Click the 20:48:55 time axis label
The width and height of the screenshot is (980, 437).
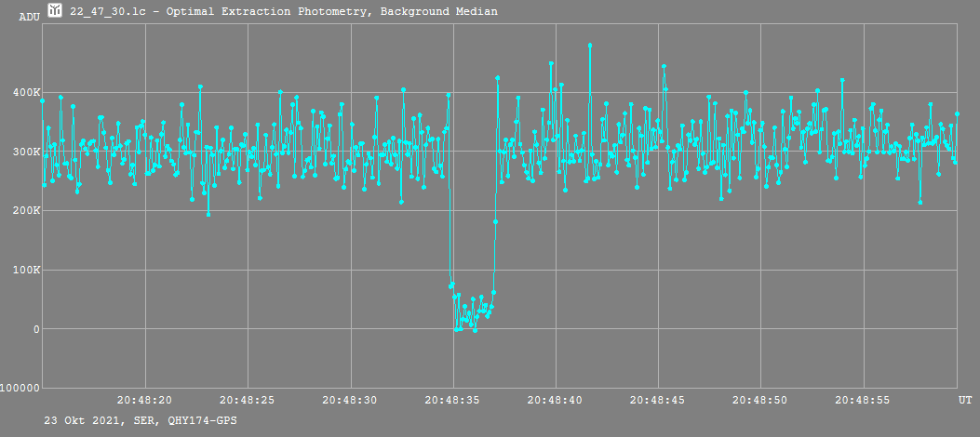click(x=863, y=399)
